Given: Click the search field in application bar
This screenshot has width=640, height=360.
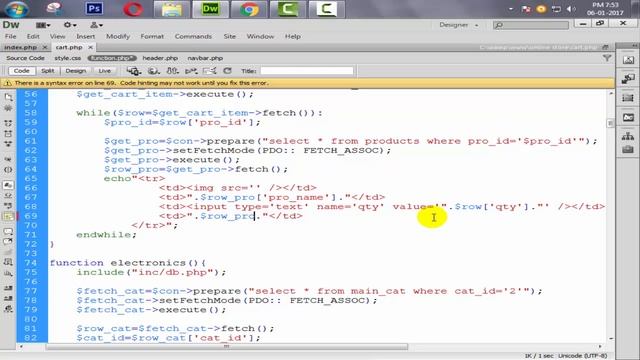Looking at the screenshot, I should (x=531, y=25).
